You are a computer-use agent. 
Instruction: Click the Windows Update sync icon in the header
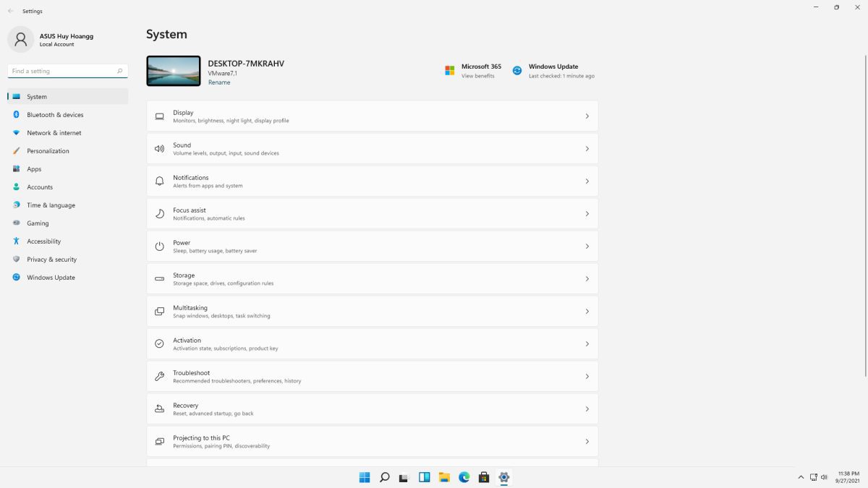[517, 70]
